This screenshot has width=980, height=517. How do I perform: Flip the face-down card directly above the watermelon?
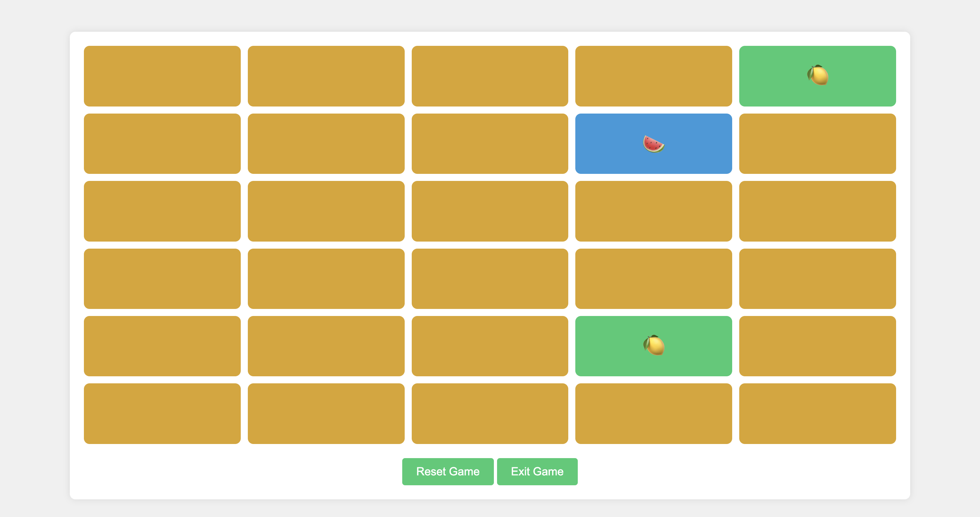click(x=653, y=76)
